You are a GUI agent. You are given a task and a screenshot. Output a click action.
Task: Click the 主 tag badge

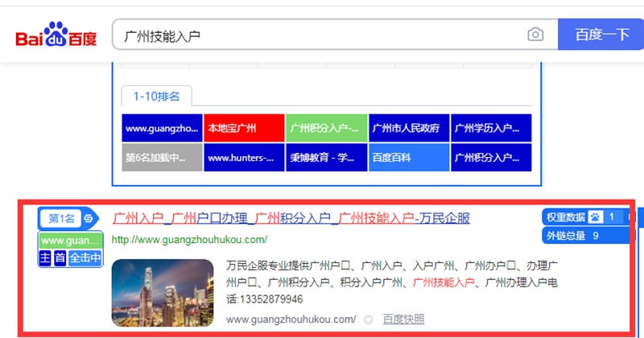[45, 258]
